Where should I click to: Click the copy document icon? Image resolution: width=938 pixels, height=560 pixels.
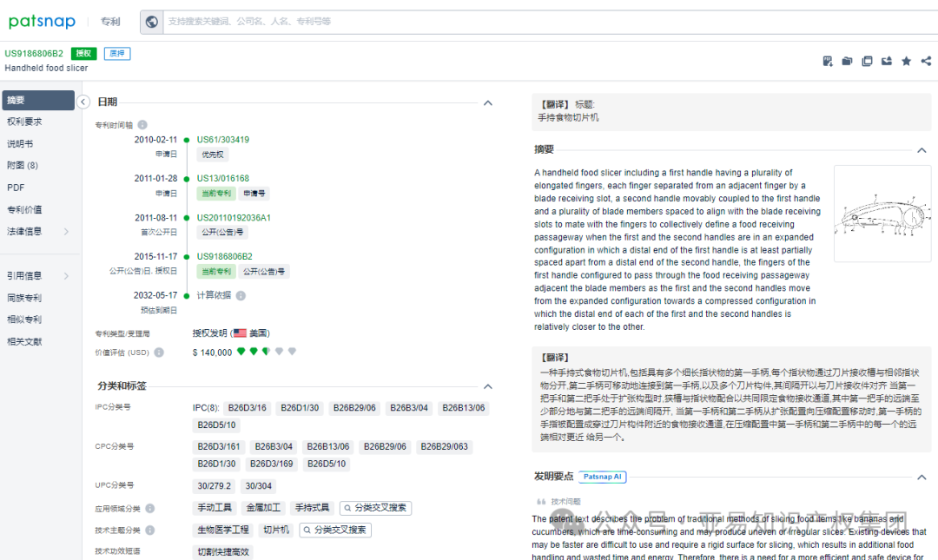[867, 61]
